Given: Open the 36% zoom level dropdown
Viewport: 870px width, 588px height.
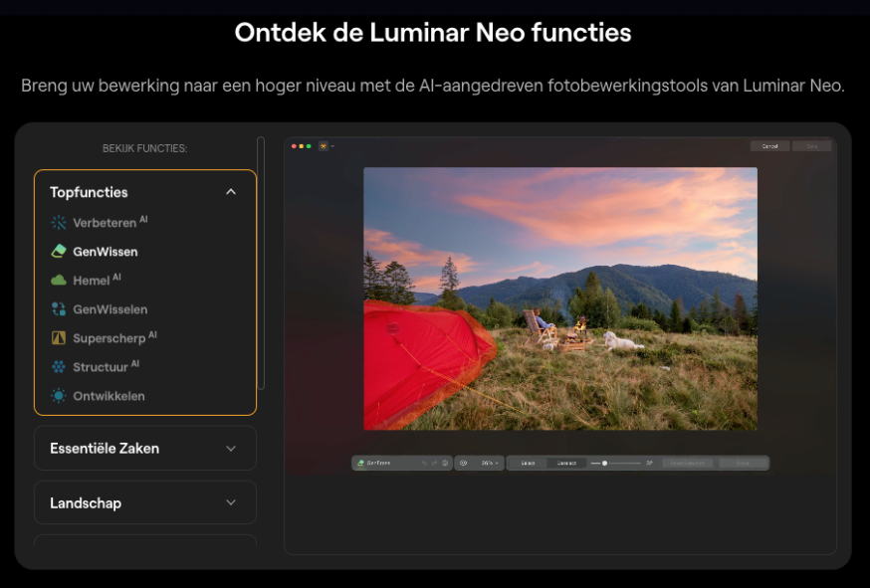Looking at the screenshot, I should pyautogui.click(x=488, y=462).
